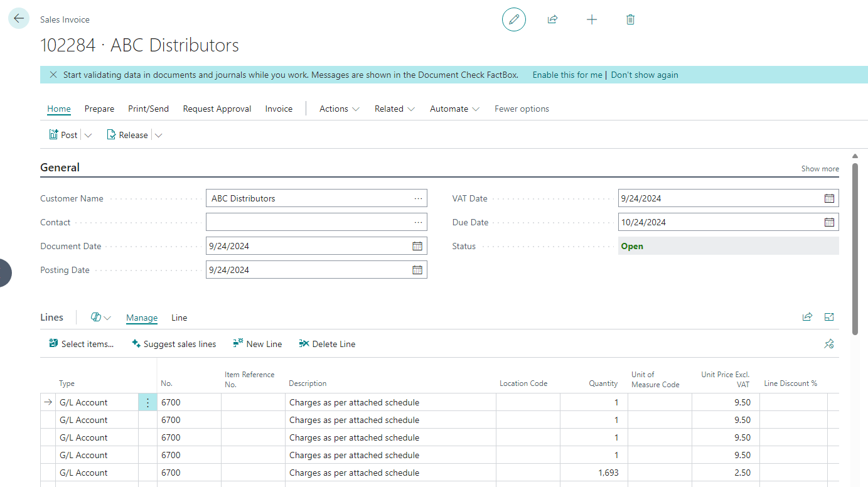This screenshot has height=487, width=868.
Task: Click the scrollbar up arrow
Action: point(855,156)
